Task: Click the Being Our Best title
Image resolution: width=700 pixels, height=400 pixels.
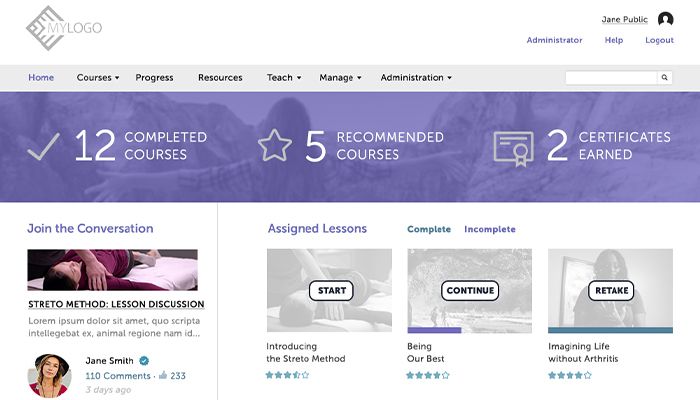Action: click(425, 352)
